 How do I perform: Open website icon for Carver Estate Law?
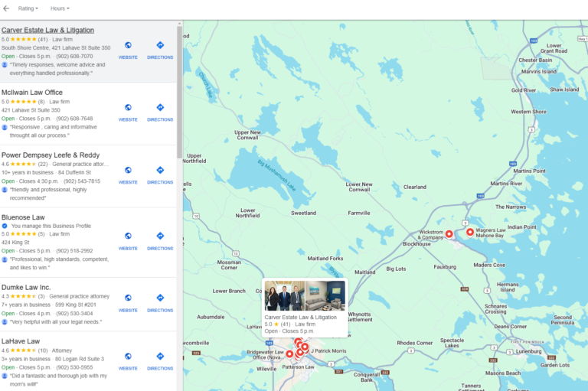coord(128,45)
